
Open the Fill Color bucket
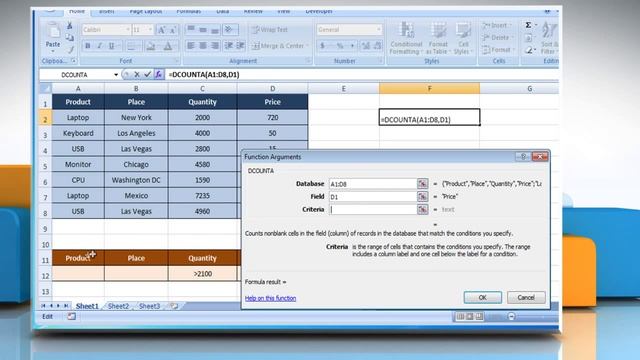[151, 46]
